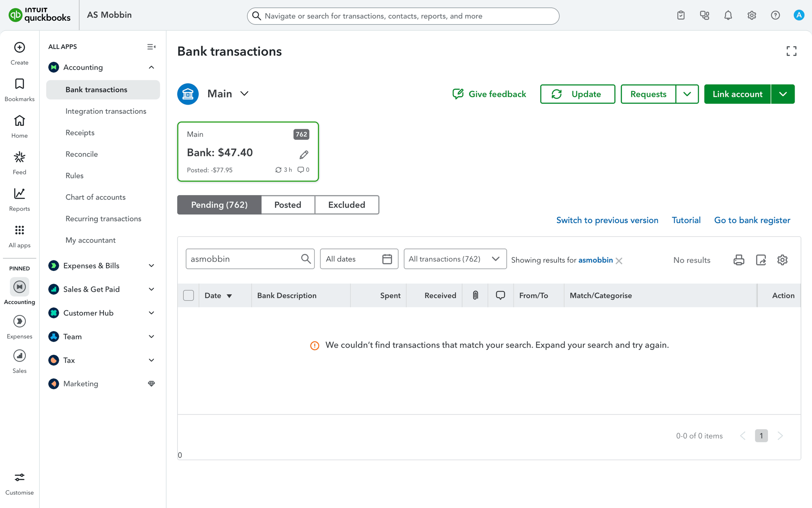Enter full screen view for Bank transactions

791,51
